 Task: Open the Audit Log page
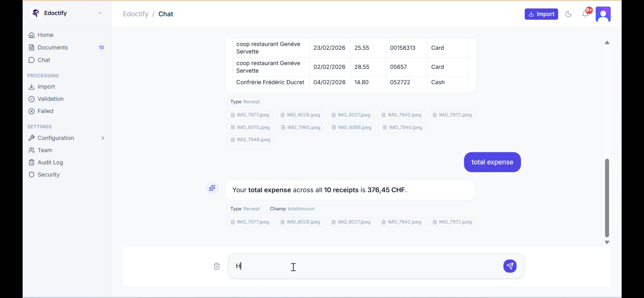(50, 162)
